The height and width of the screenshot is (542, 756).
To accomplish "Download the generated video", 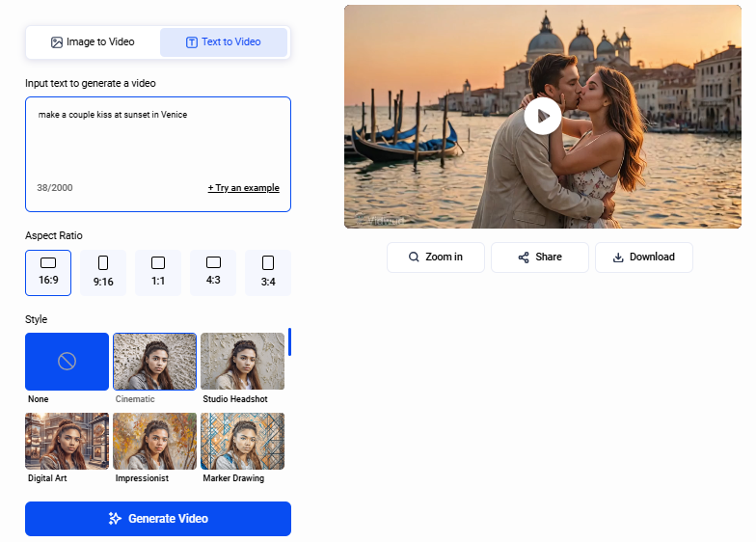I will (x=644, y=257).
